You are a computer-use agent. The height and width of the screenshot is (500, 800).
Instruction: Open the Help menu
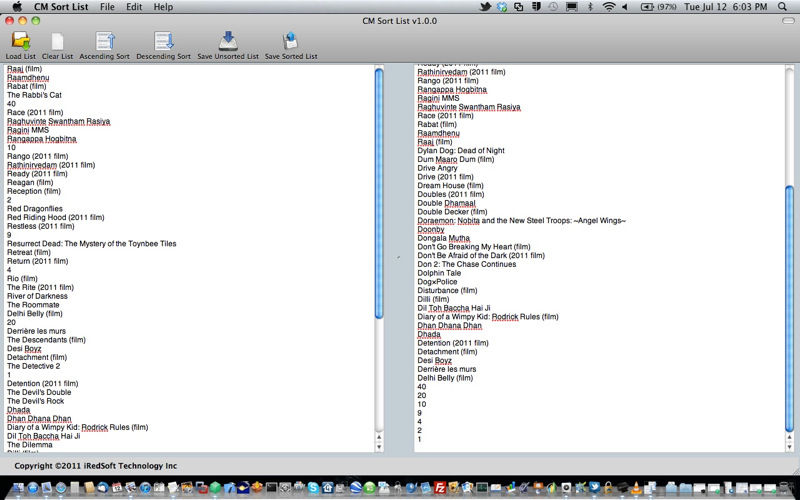(x=163, y=7)
